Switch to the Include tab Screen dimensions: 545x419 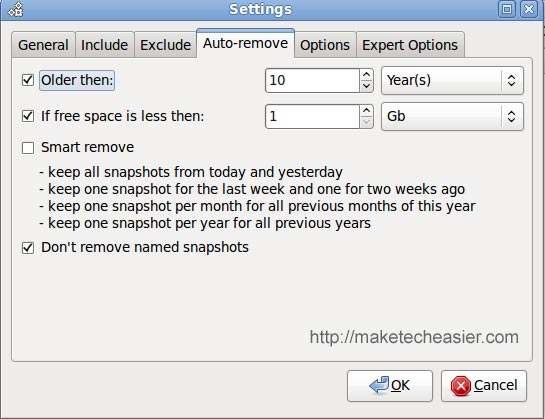coord(104,45)
